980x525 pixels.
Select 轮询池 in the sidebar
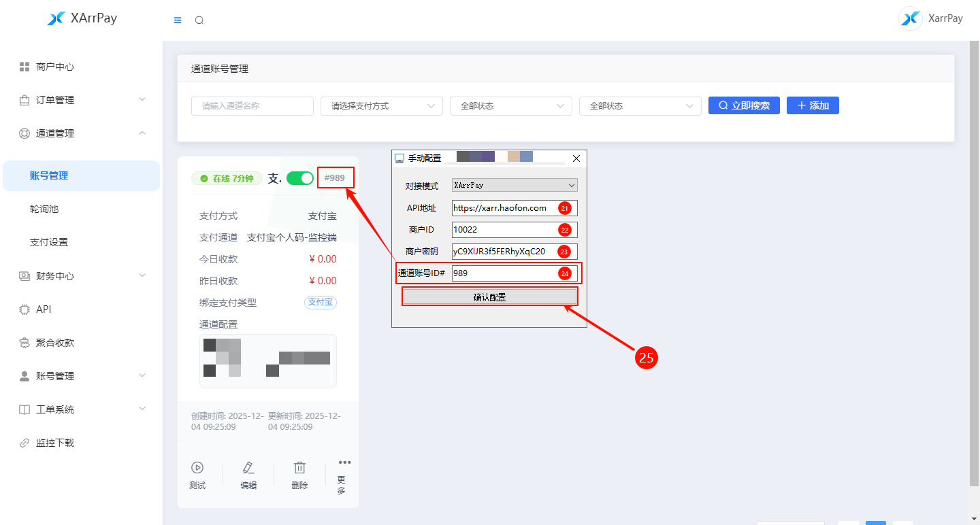pyautogui.click(x=44, y=209)
